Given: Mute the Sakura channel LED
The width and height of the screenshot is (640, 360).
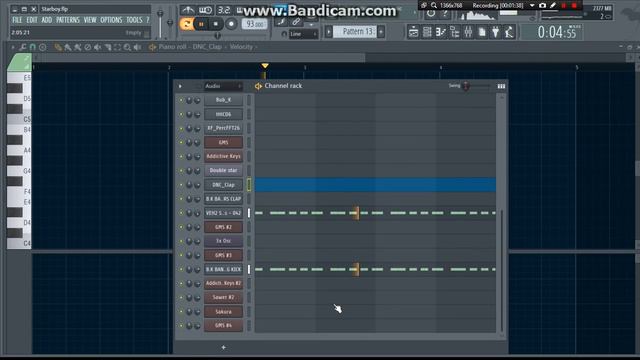Looking at the screenshot, I should point(181,312).
